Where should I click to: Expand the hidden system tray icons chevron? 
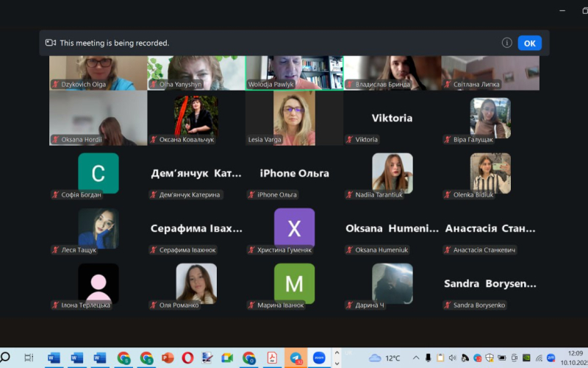pos(416,358)
